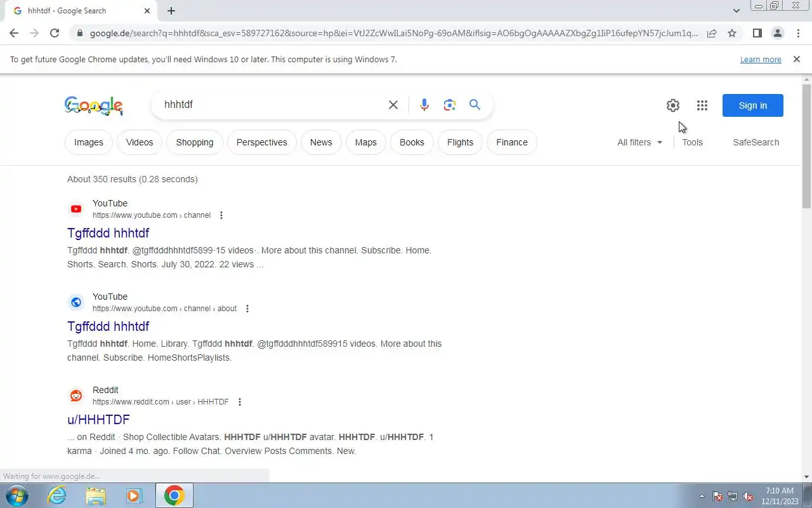
Task: Open Google Lens image search icon
Action: [x=450, y=105]
